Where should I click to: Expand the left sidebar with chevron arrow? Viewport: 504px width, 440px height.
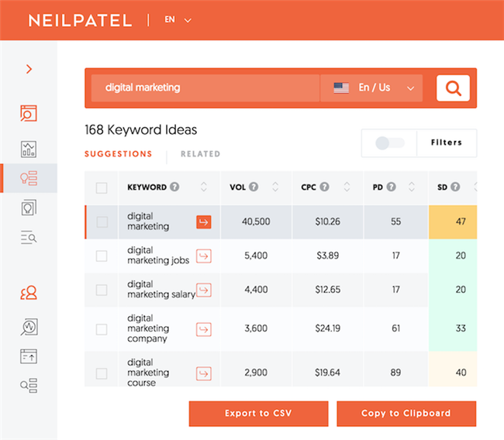pyautogui.click(x=29, y=69)
